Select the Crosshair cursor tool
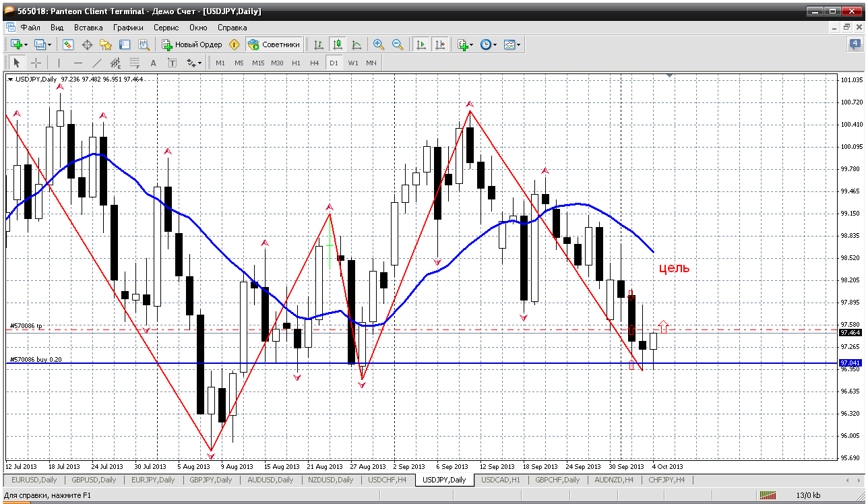 36,63
